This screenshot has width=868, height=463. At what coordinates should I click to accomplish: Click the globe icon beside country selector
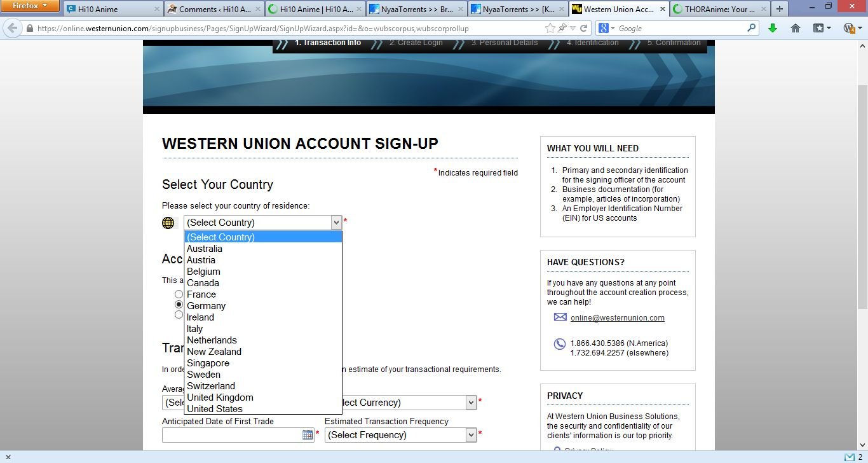[x=168, y=223]
